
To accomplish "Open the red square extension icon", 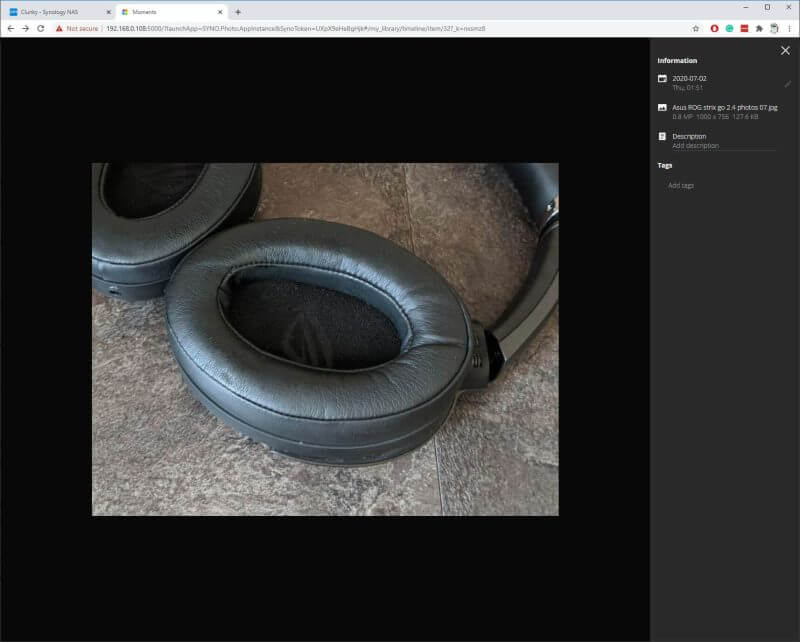I will pyautogui.click(x=744, y=29).
